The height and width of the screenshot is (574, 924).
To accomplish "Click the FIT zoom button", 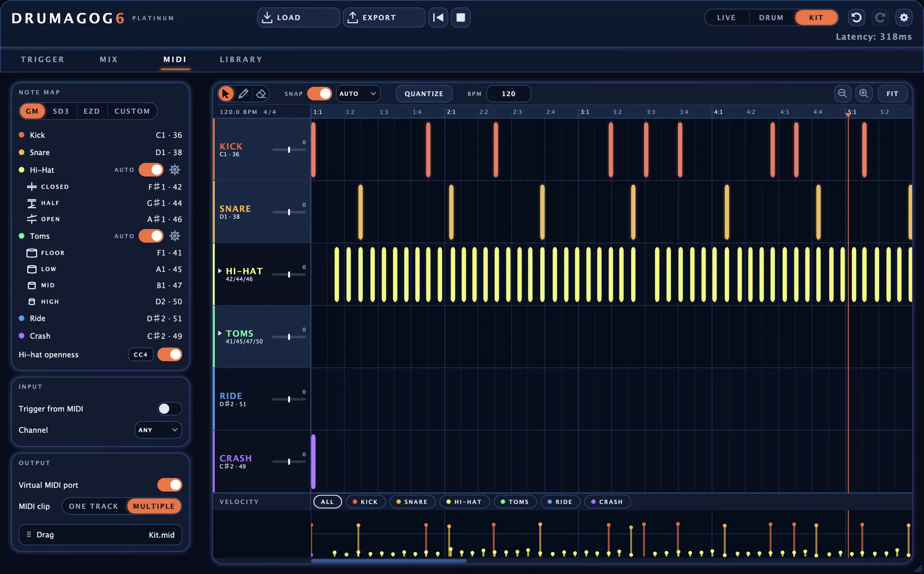I will click(x=893, y=94).
